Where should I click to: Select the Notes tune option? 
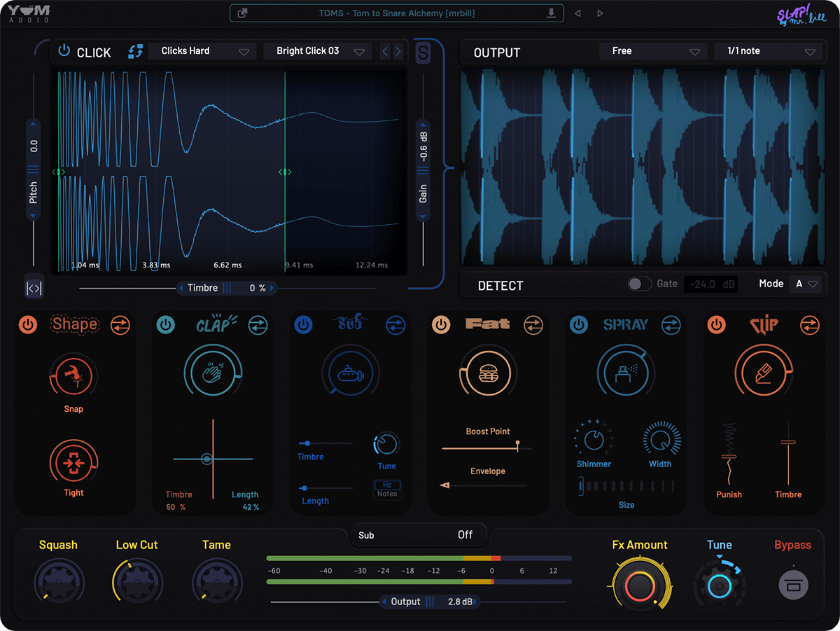coord(387,494)
